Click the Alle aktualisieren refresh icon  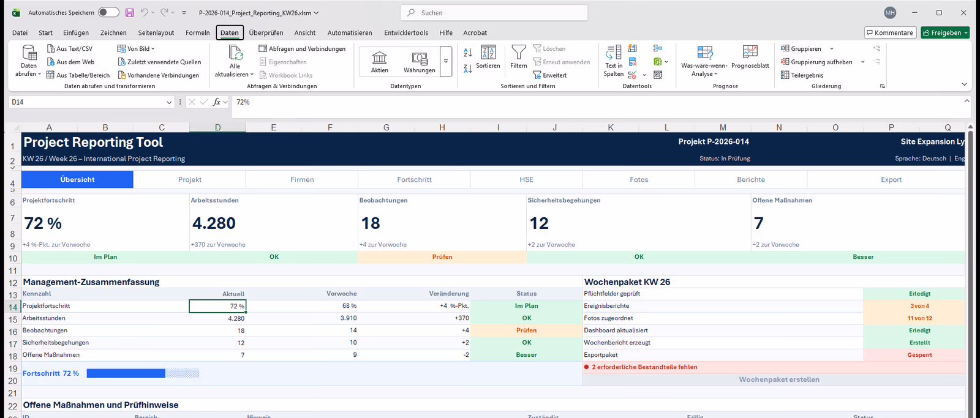pos(235,53)
